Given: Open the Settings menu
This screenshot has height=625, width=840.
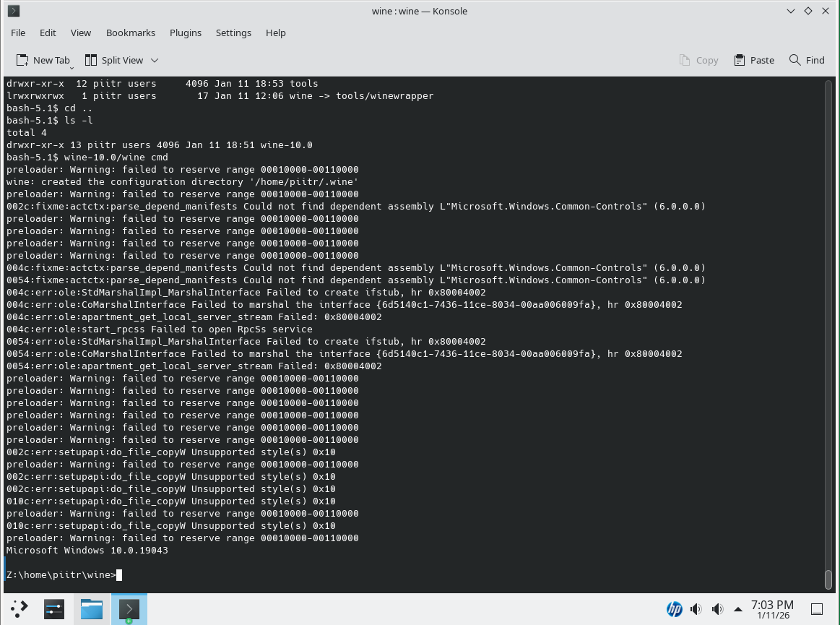Looking at the screenshot, I should [233, 33].
